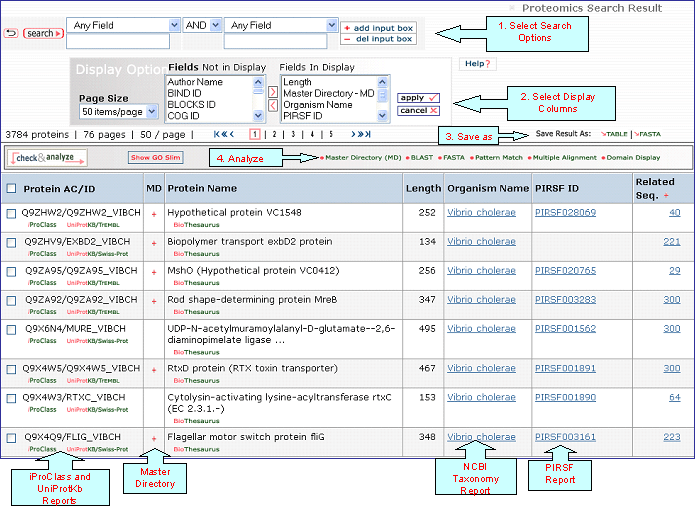Image resolution: width=696 pixels, height=506 pixels.
Task: Click the first search text input box
Action: pyautogui.click(x=118, y=42)
